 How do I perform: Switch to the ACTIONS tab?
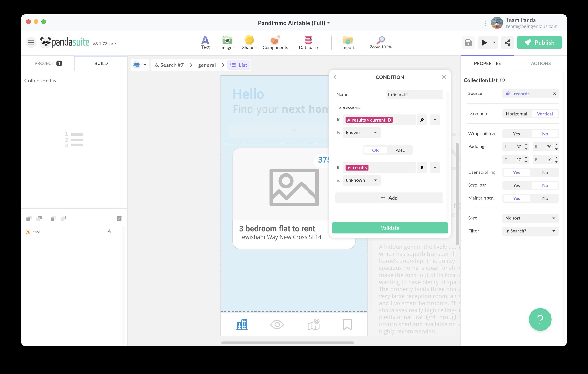click(x=540, y=64)
